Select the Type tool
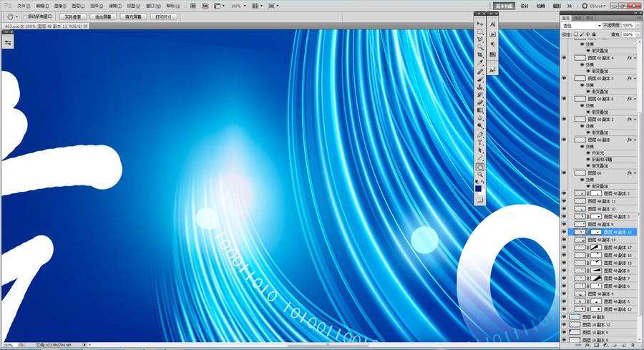This screenshot has height=350, width=644. click(x=479, y=142)
